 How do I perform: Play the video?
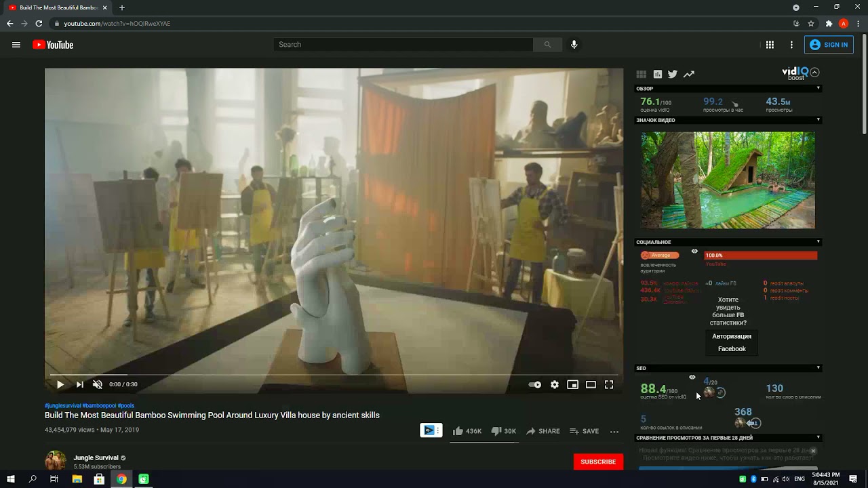[60, 384]
